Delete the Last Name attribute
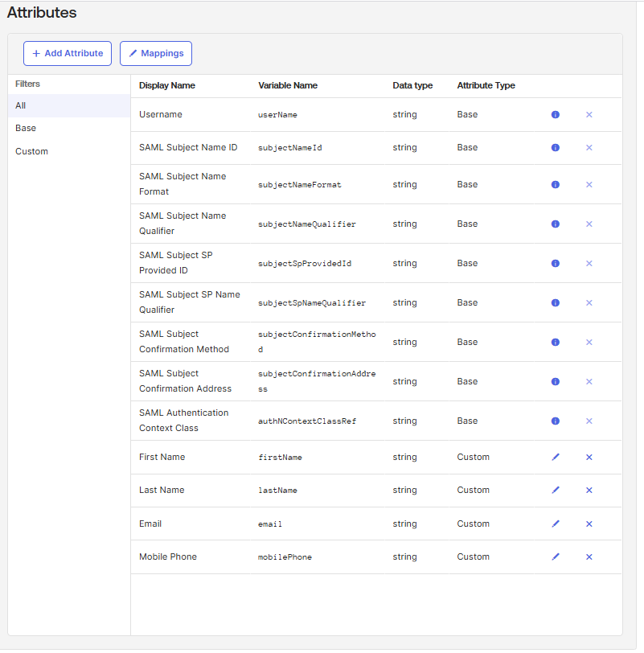 589,491
